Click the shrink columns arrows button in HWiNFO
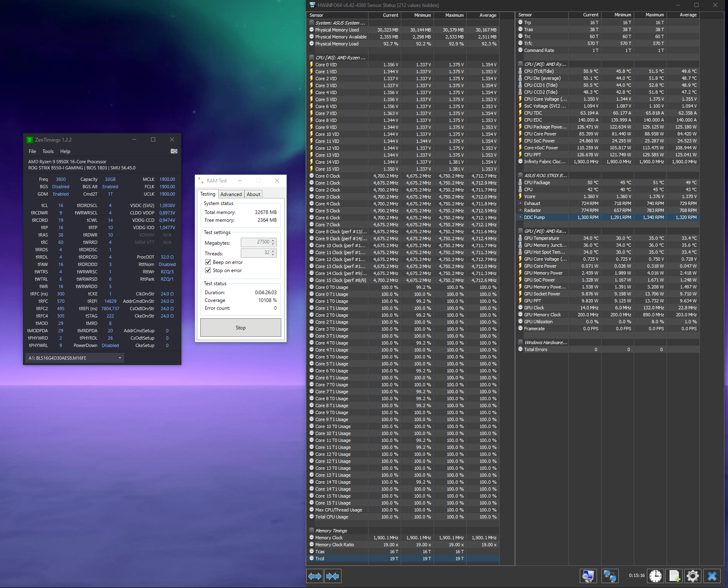 point(332,576)
